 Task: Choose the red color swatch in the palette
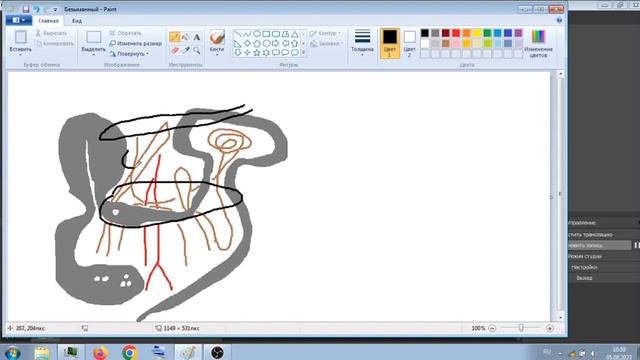click(x=456, y=33)
